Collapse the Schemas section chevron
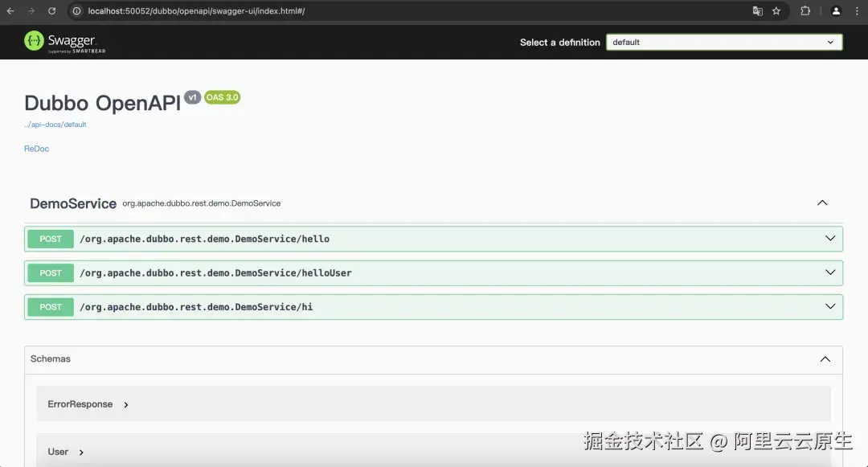The width and height of the screenshot is (868, 467). pos(825,359)
